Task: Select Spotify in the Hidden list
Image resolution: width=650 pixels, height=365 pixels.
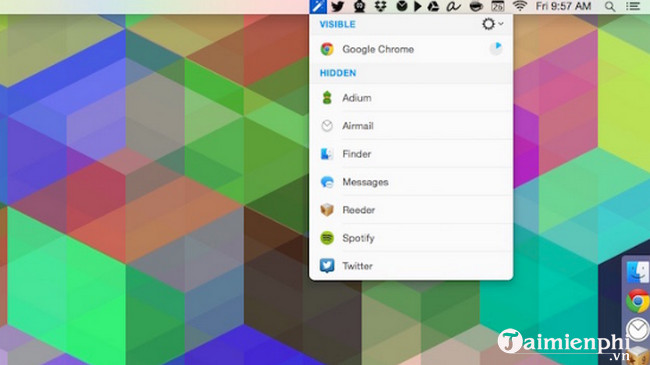Action: click(411, 238)
